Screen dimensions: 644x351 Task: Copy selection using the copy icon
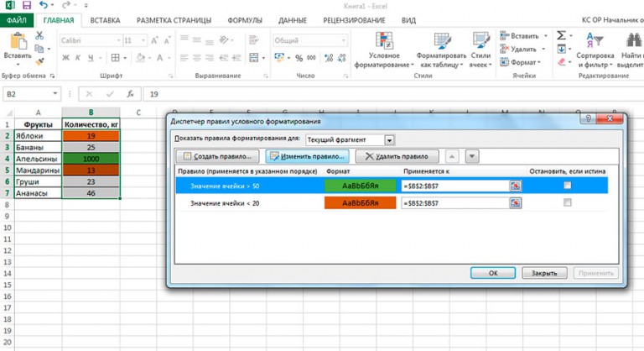pos(39,49)
